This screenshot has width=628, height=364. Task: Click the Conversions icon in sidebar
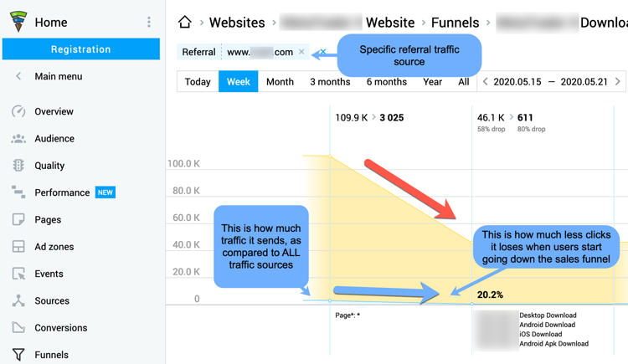coord(18,327)
